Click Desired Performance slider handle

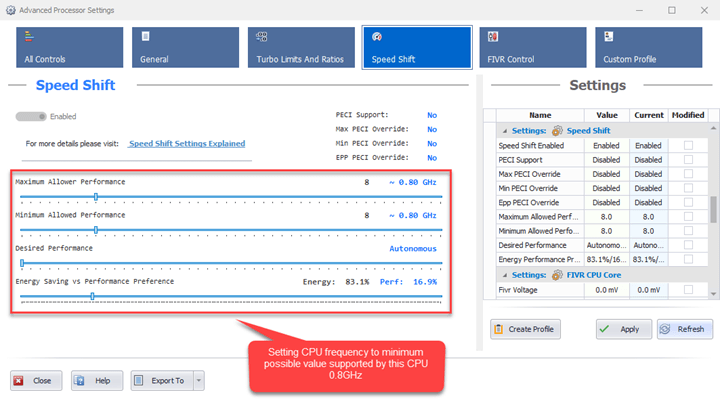[x=22, y=263]
